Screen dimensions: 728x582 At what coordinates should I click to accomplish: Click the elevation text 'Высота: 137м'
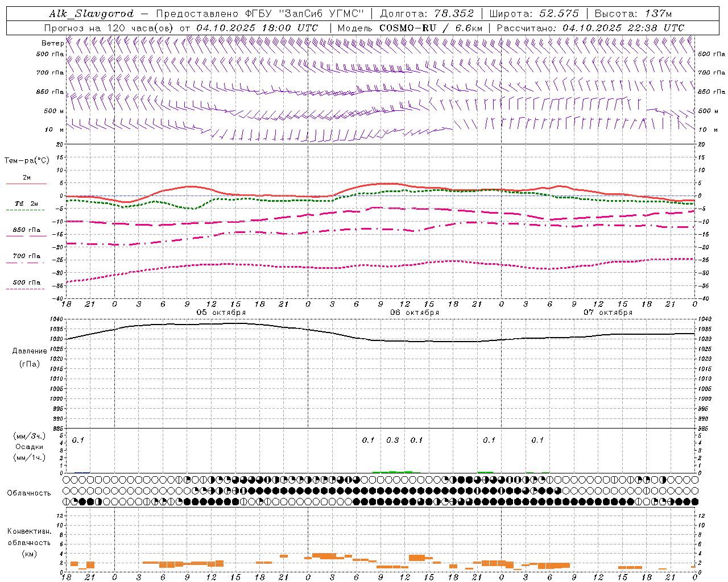tap(633, 14)
